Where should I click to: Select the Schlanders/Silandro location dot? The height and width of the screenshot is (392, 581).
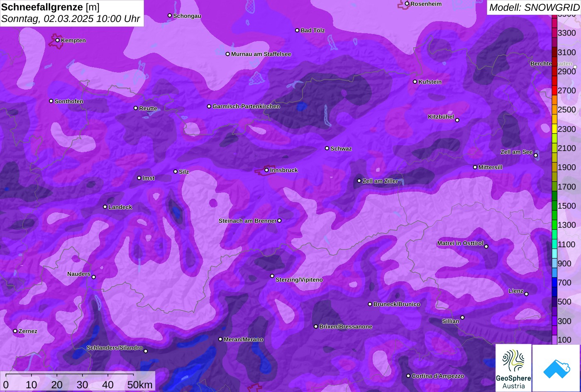pos(146,351)
